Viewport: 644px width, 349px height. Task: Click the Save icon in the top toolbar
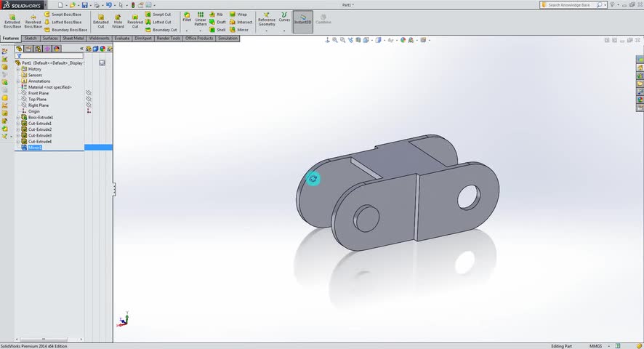click(84, 5)
